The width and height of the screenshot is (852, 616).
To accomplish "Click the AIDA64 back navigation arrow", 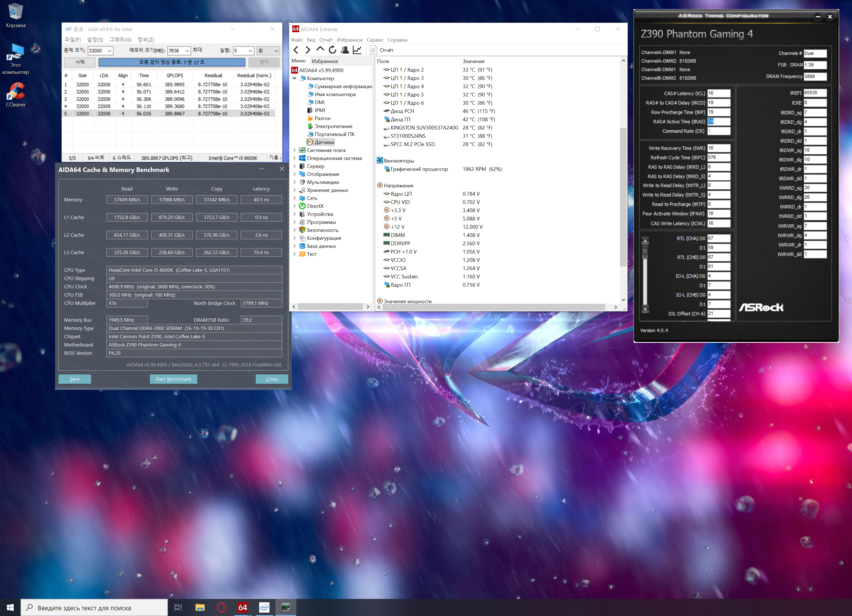I will click(x=296, y=50).
